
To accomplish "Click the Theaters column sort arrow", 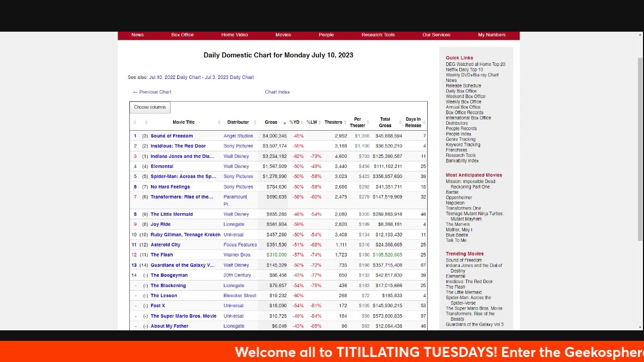I will point(345,122).
